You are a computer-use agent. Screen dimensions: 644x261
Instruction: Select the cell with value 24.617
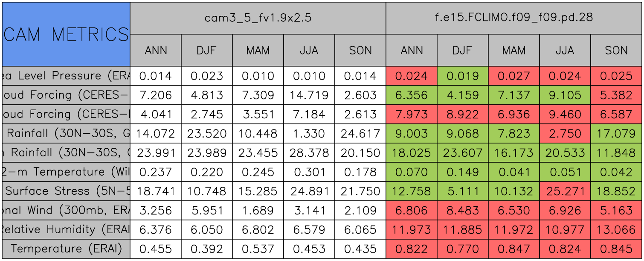tap(360, 134)
